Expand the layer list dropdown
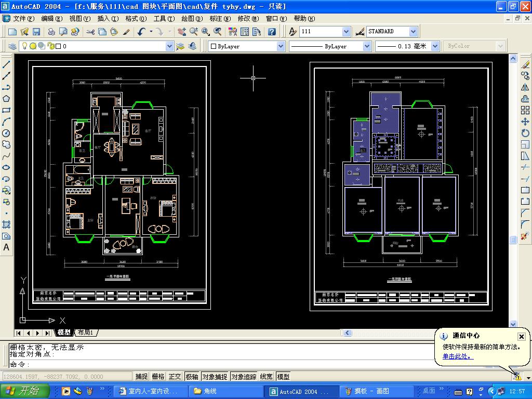 pos(170,46)
